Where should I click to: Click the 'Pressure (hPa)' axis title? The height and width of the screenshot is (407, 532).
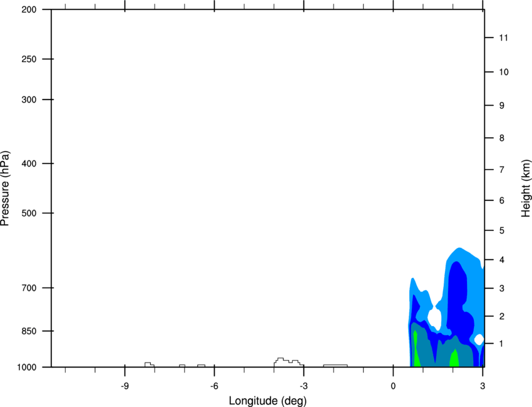[x=5, y=188]
